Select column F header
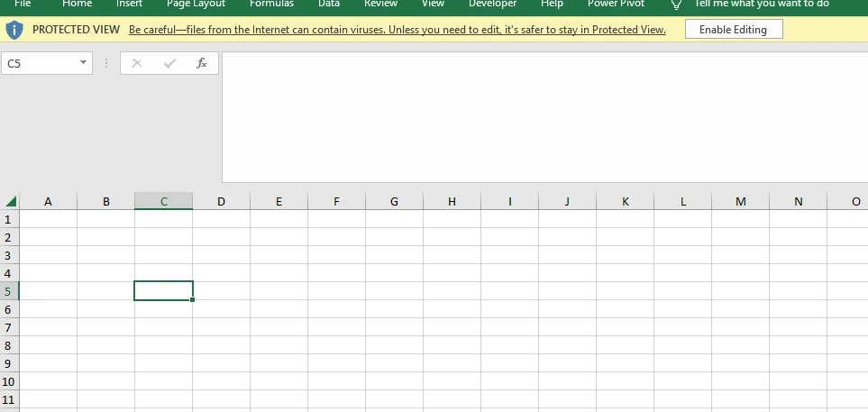The image size is (868, 412). pyautogui.click(x=336, y=202)
